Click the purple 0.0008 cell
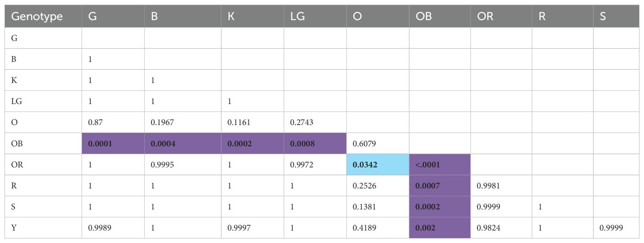 click(x=302, y=143)
